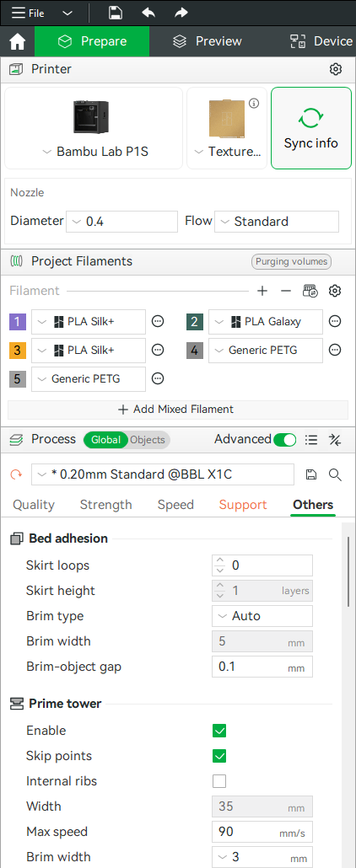Viewport: 356px width, 868px height.
Task: Change color of filament 4 gray swatch
Action: pyautogui.click(x=195, y=350)
